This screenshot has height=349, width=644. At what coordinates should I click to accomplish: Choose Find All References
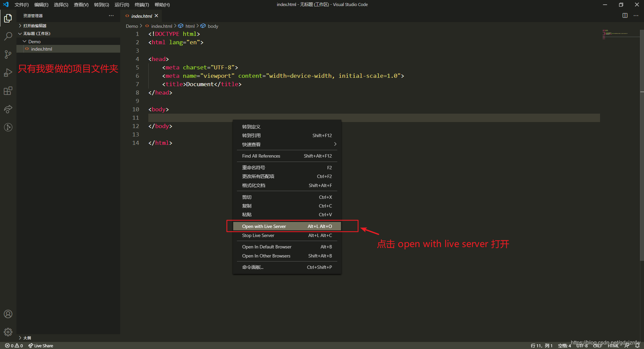tap(287, 156)
